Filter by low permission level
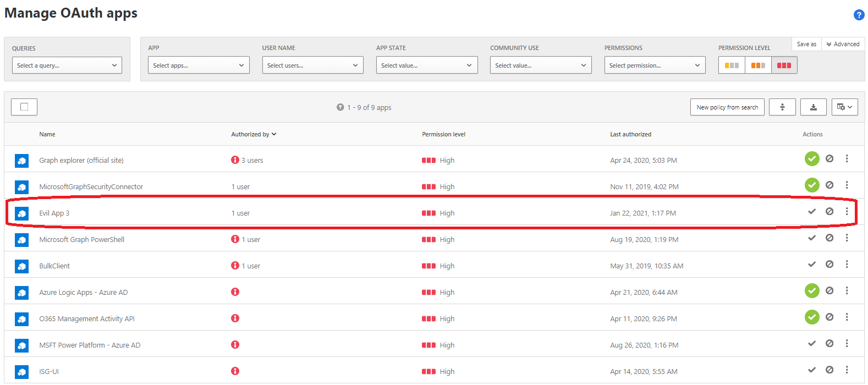 coord(732,65)
